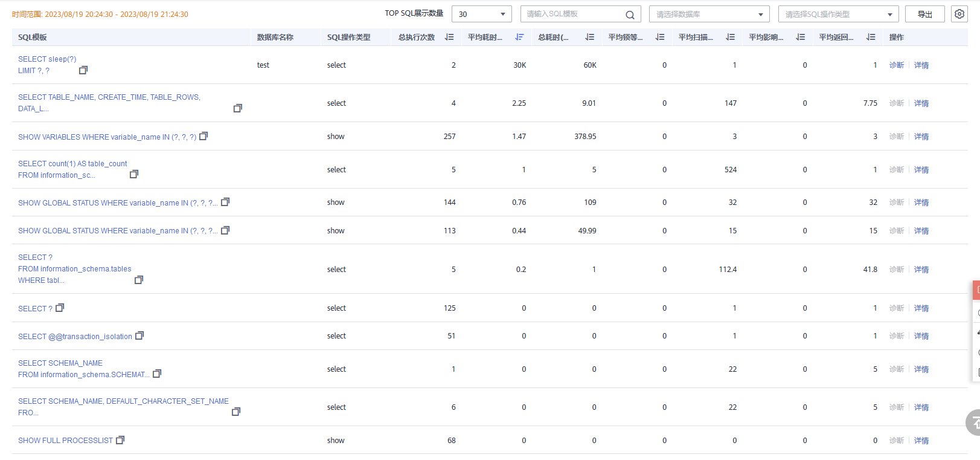Open 详情 for the SHOW VARIABLES row
This screenshot has width=980, height=460.
click(921, 137)
